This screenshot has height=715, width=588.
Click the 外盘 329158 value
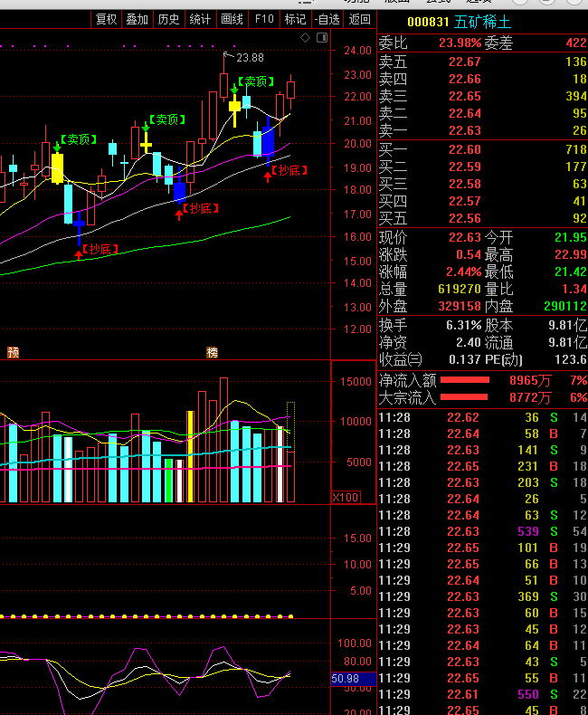460,306
